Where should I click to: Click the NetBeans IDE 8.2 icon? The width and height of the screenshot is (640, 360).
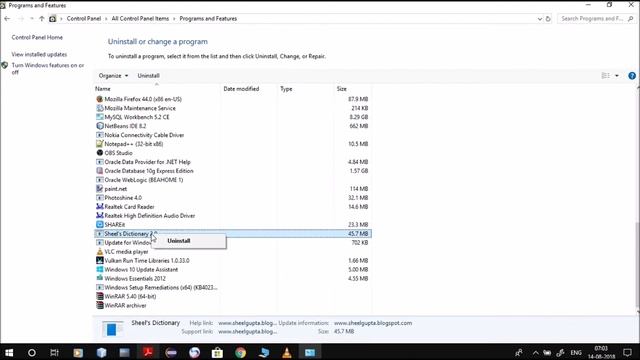(100, 126)
